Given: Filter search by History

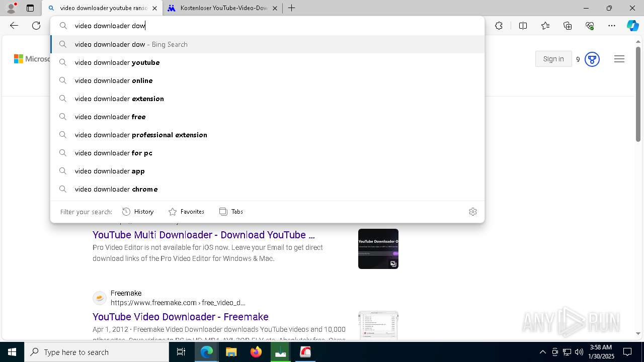Looking at the screenshot, I should [x=138, y=212].
